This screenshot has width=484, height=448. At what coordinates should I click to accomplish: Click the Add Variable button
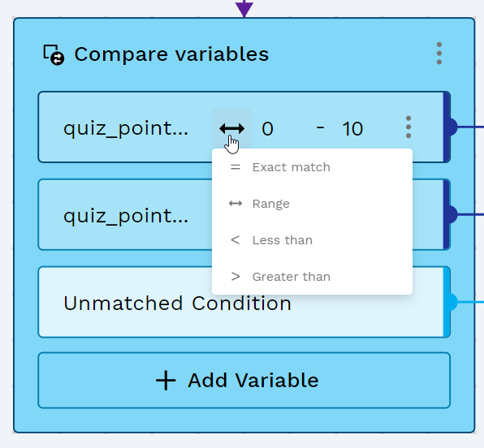click(x=244, y=380)
